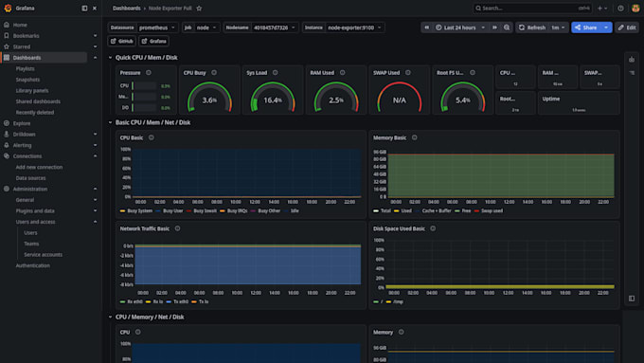644x363 pixels.
Task: Open the Grafana dashboard link
Action: (x=154, y=41)
